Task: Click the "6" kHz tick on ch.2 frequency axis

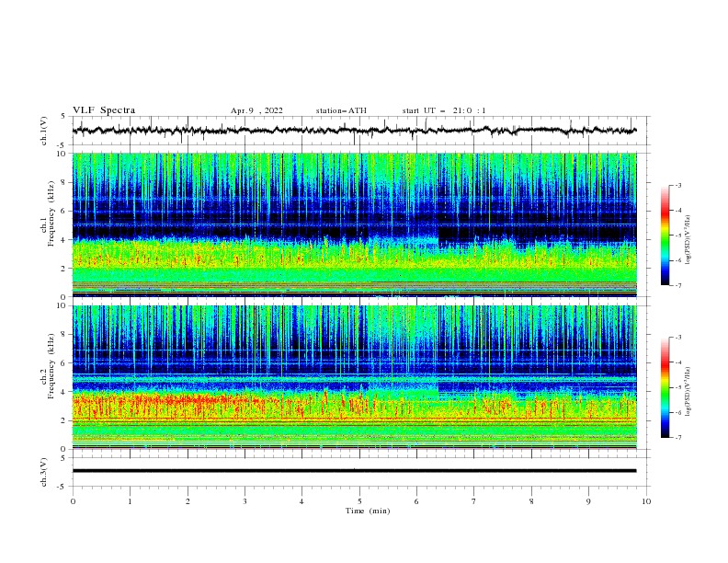Action: pos(63,362)
